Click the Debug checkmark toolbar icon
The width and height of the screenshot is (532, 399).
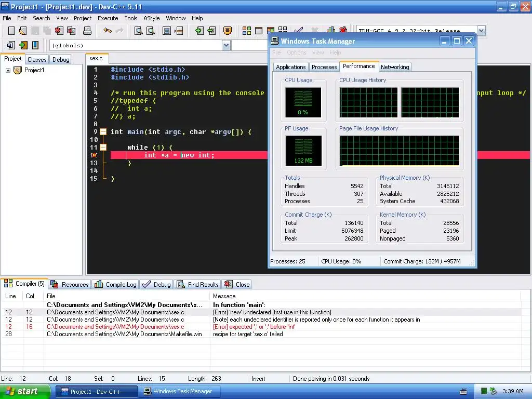point(299,30)
